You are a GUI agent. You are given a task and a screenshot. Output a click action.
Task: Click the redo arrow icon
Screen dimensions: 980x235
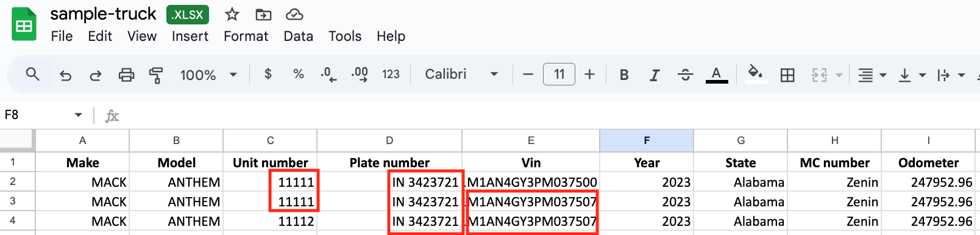96,75
